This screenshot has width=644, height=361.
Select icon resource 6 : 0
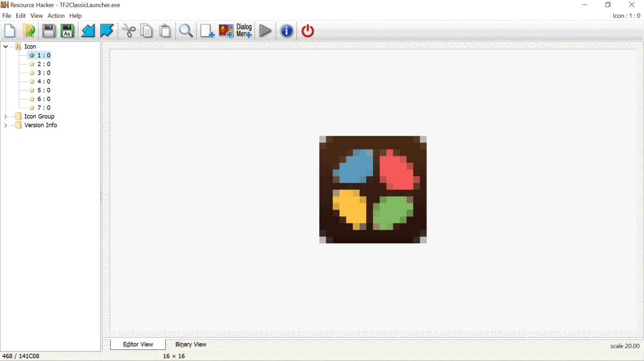[x=40, y=99]
